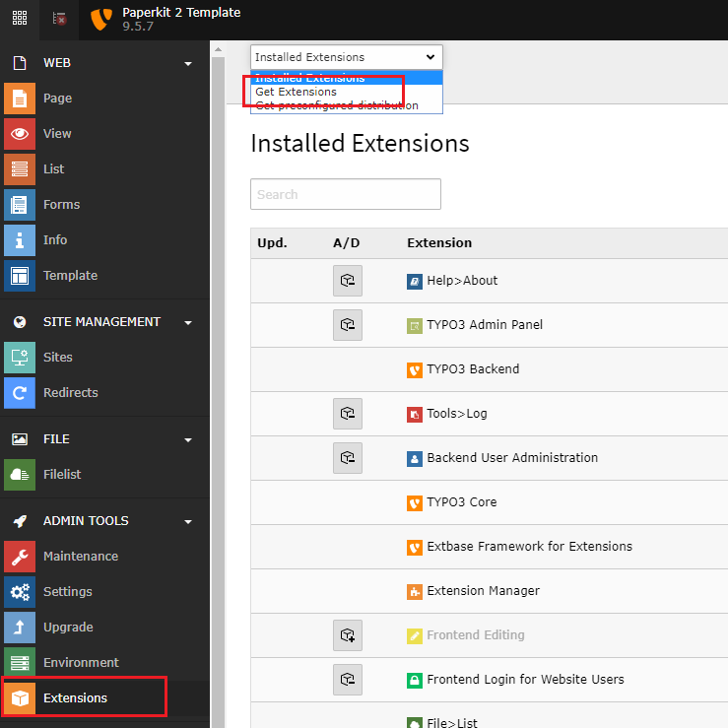
Task: Deactivate Frontend Login for Website Users
Action: [348, 680]
